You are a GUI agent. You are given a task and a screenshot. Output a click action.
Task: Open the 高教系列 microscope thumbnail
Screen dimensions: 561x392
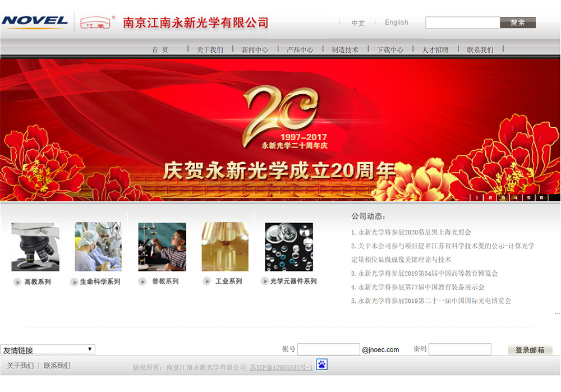coord(35,247)
